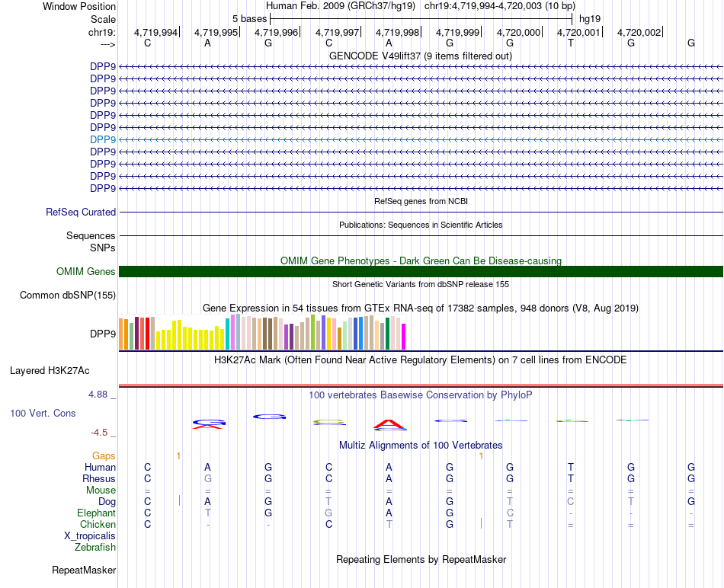Viewport: 724px width, 588px height.
Task: Click the pink H3K27Ac signal bar
Action: tap(421, 385)
